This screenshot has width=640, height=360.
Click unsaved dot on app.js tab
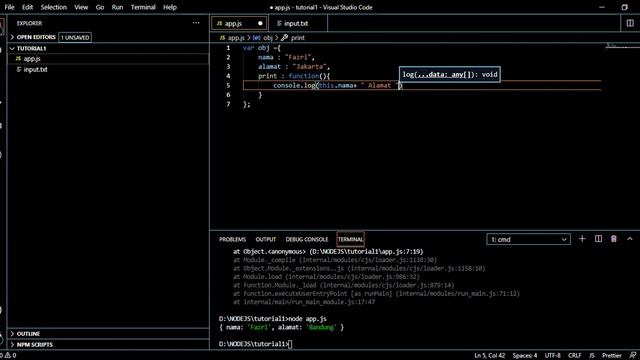click(x=260, y=24)
